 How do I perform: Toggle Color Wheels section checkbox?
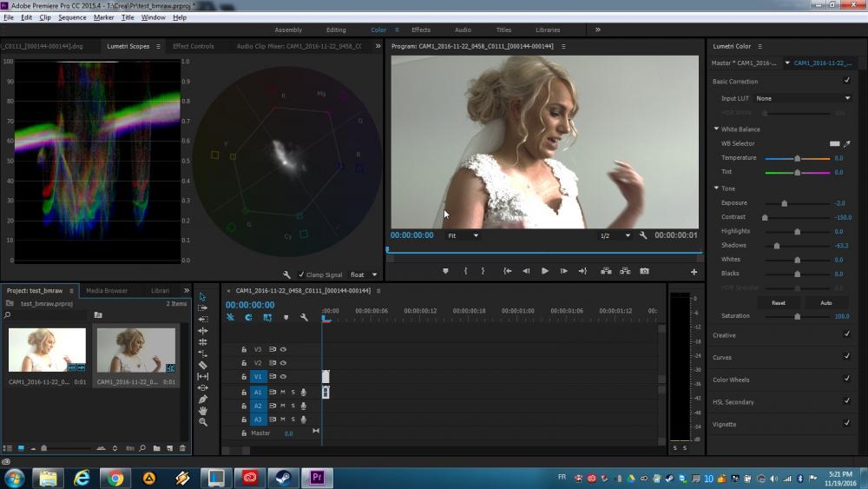[x=846, y=378]
